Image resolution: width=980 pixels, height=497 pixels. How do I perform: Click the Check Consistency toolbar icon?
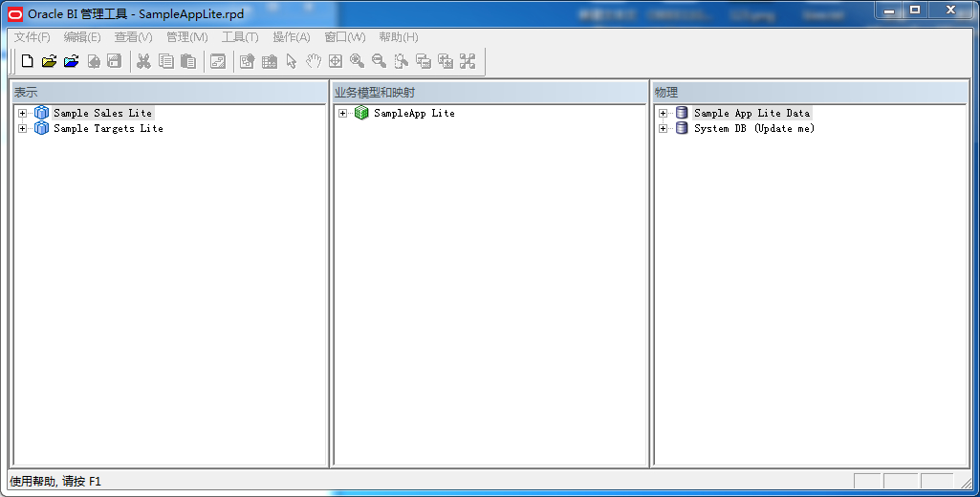pyautogui.click(x=217, y=60)
